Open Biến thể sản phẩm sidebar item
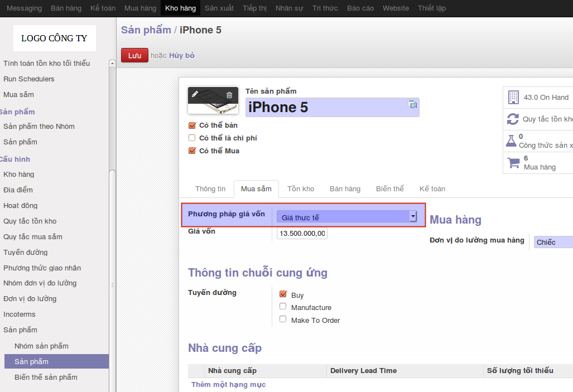573x392 pixels. click(x=46, y=377)
